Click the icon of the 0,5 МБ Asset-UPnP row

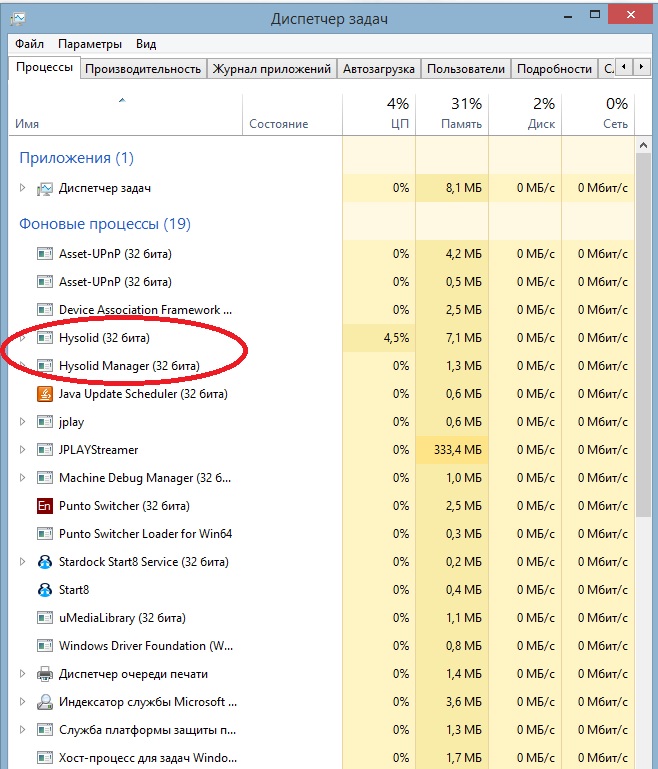45,282
